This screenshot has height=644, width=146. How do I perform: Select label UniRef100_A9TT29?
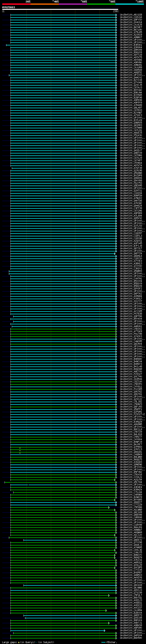point(131,55)
